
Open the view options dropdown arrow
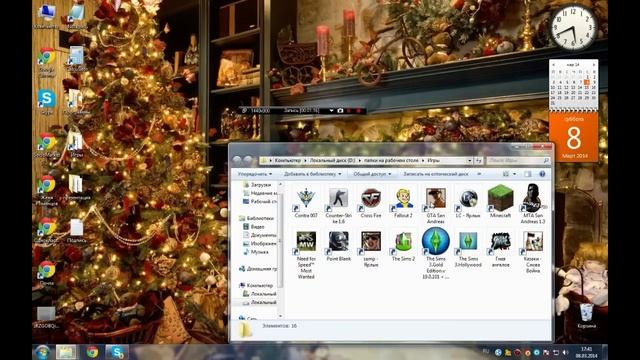(514, 174)
